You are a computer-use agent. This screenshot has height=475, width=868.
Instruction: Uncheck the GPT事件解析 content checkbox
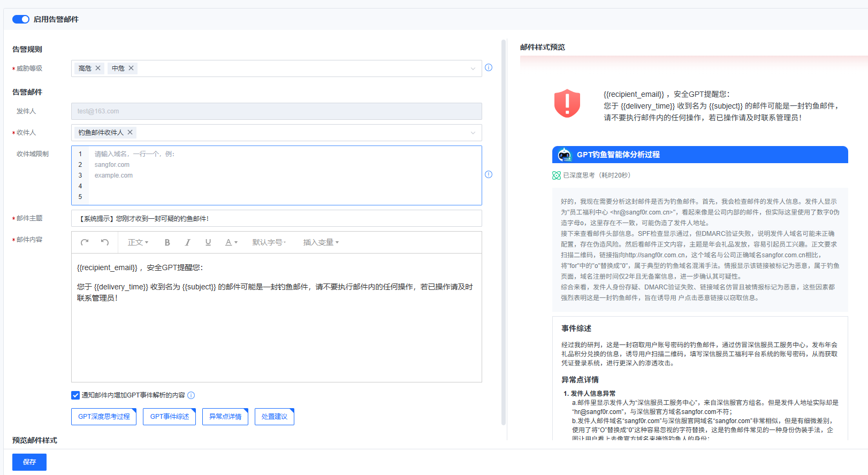tap(75, 395)
